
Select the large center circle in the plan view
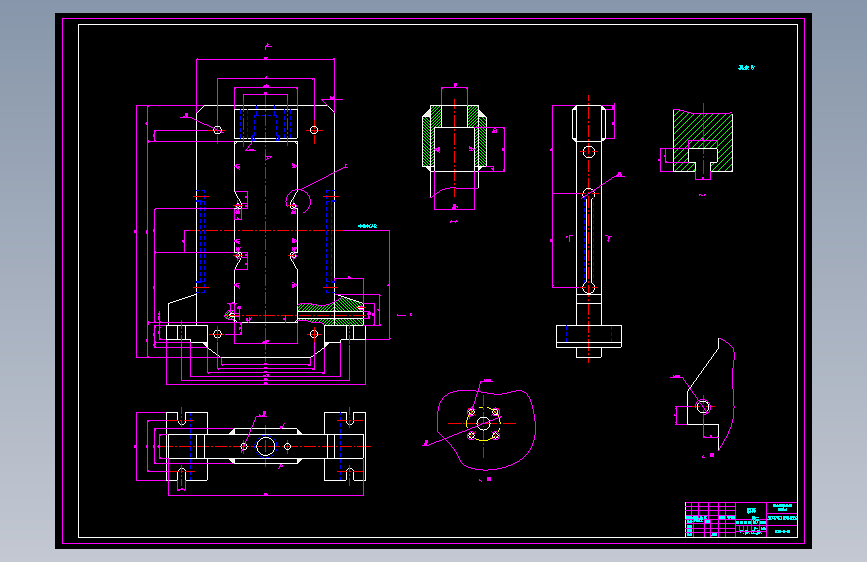coord(265,446)
